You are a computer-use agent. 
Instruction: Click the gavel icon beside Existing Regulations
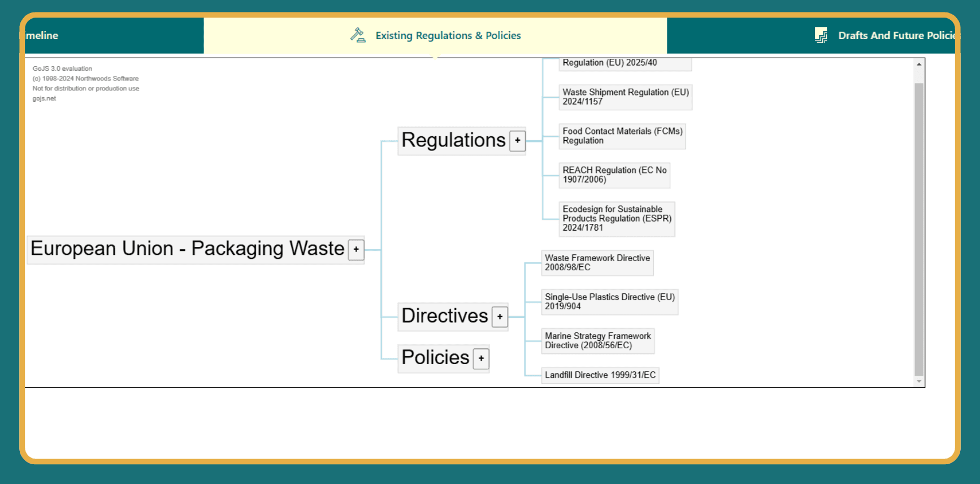click(x=358, y=35)
